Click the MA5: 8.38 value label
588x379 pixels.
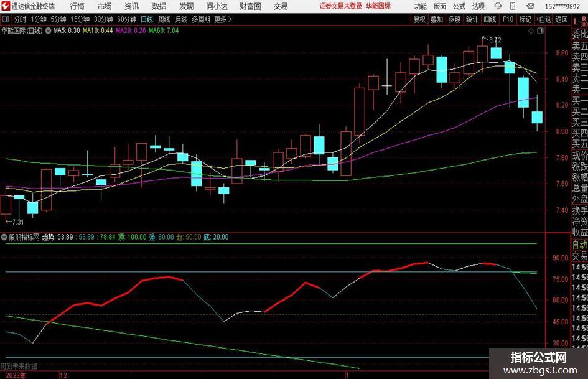pyautogui.click(x=67, y=30)
